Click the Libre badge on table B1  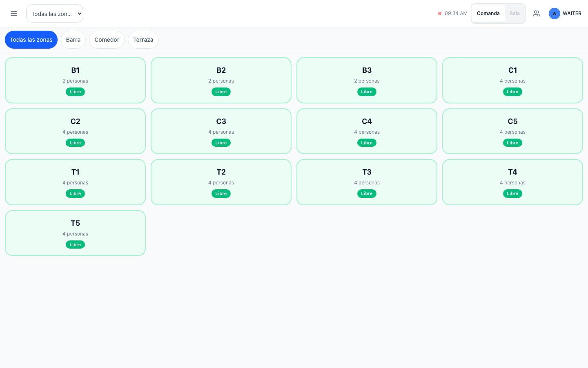coord(75,92)
